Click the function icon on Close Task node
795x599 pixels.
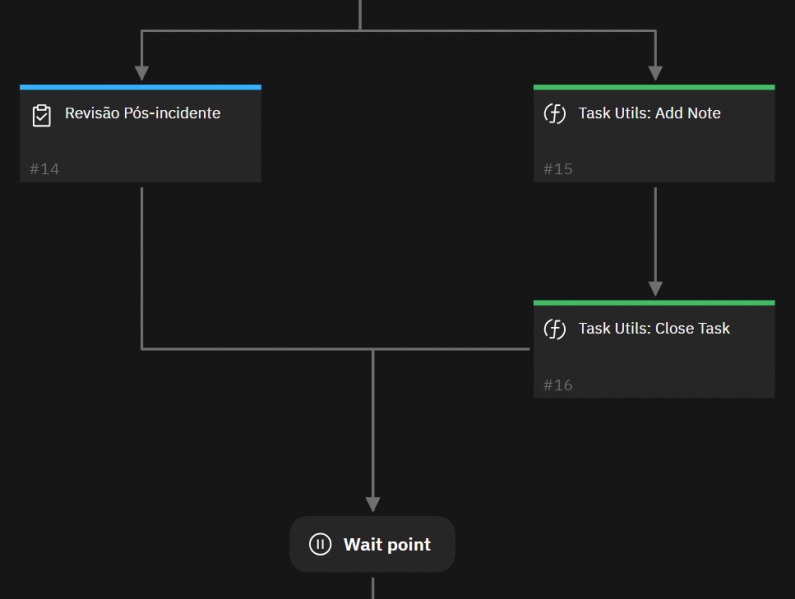[554, 328]
